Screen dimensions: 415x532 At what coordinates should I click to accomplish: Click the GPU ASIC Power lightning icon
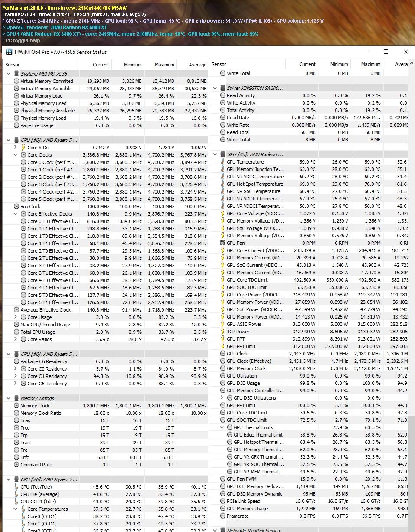(223, 324)
